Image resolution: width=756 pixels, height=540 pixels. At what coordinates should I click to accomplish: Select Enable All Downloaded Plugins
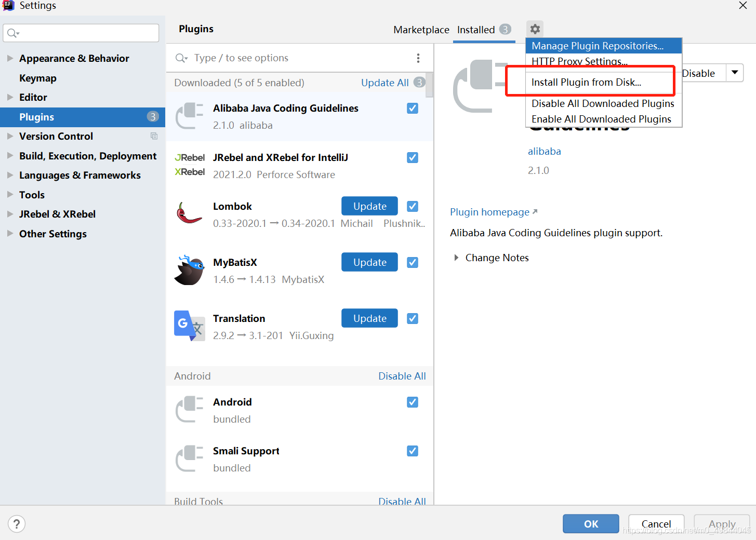604,119
